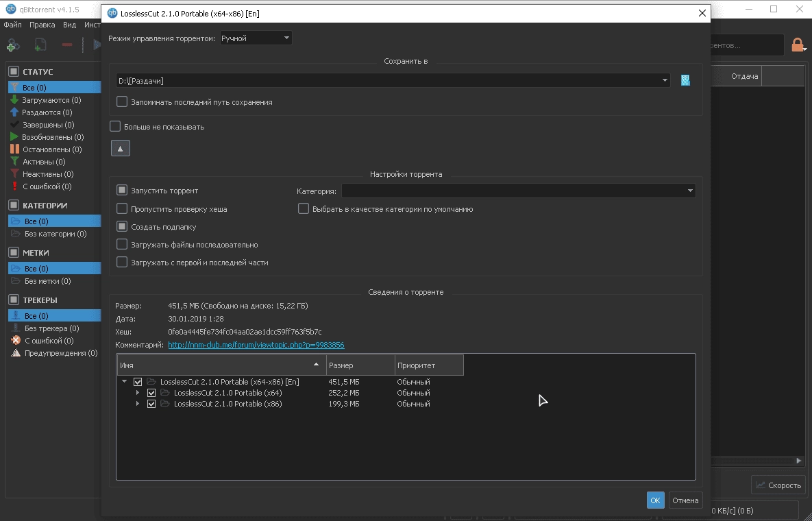
Task: Open the save path D:\[Раздачи] dropdown
Action: (665, 81)
